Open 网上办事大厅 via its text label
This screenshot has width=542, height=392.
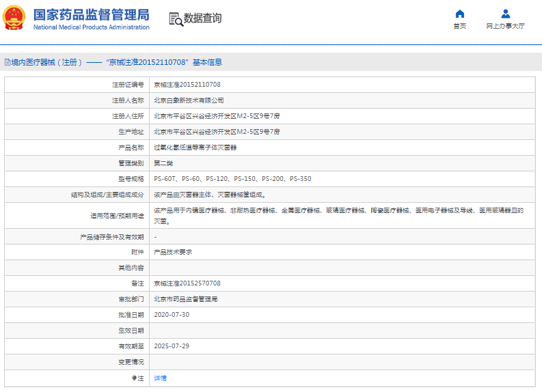click(505, 26)
